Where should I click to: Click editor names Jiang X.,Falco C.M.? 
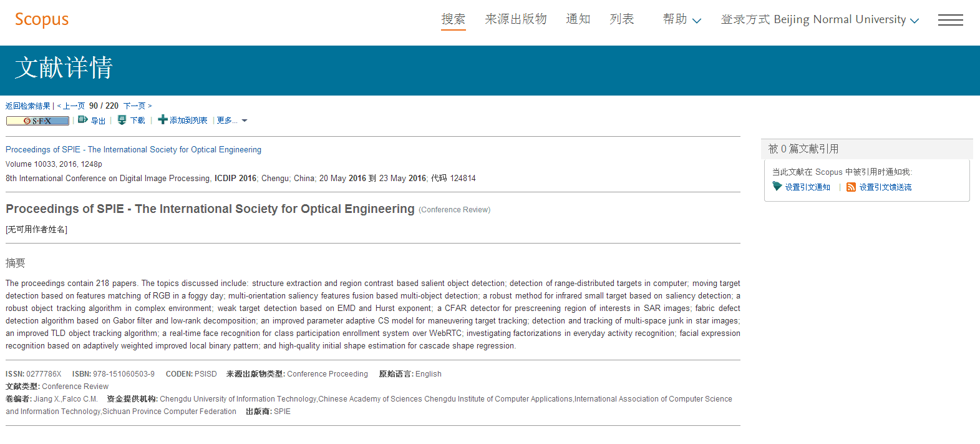pyautogui.click(x=65, y=399)
